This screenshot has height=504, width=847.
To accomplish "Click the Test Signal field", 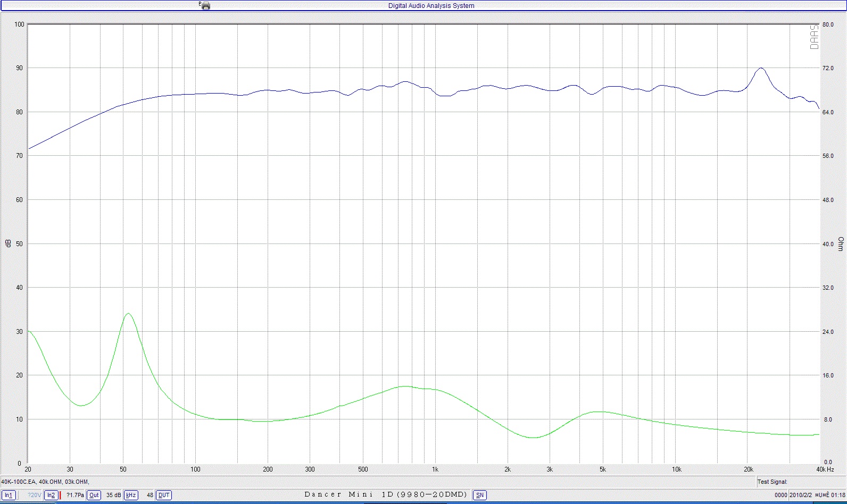I will (772, 482).
